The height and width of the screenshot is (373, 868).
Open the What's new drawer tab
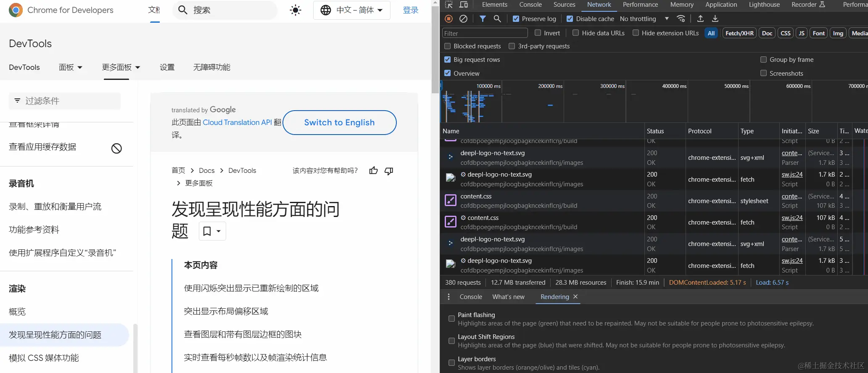click(508, 296)
